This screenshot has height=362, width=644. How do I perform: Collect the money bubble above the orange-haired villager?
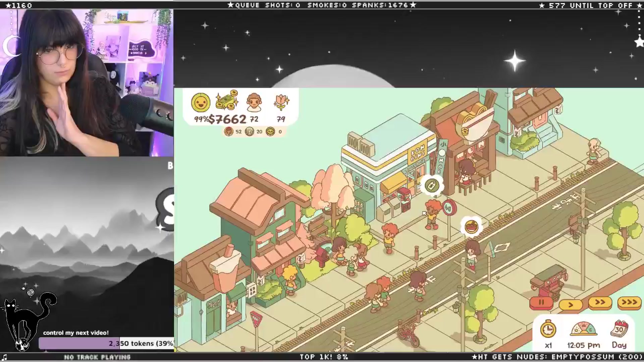pyautogui.click(x=432, y=185)
